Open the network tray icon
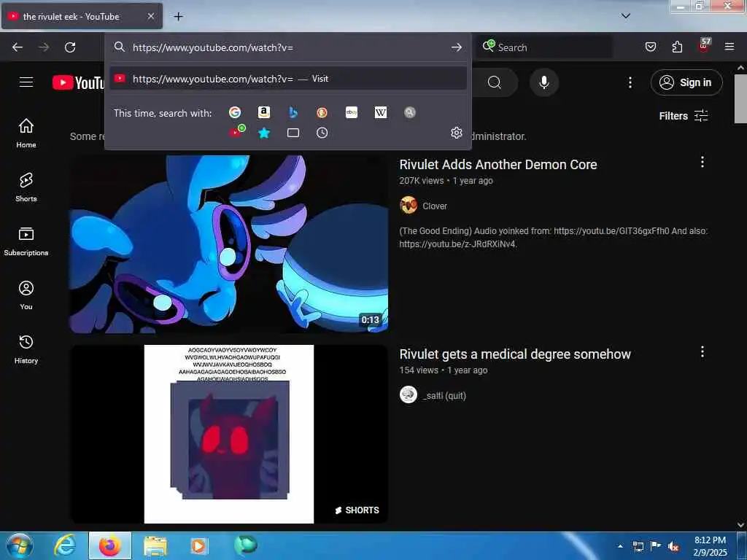 638,547
